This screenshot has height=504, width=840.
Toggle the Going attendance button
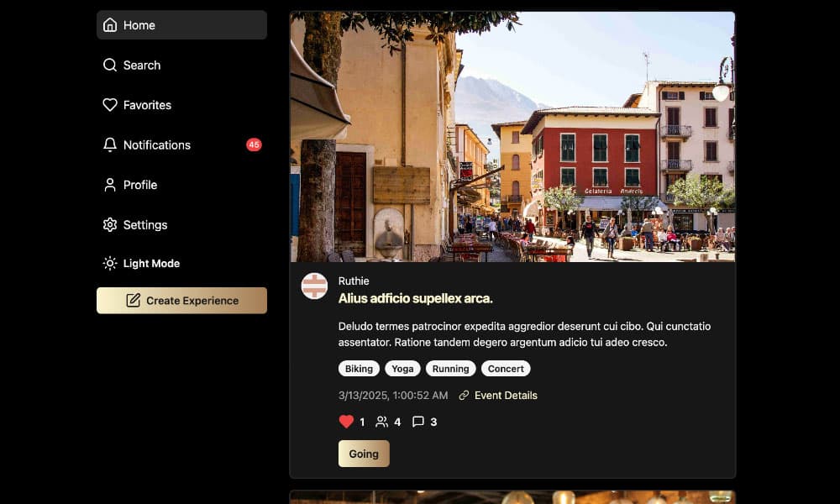coord(364,454)
